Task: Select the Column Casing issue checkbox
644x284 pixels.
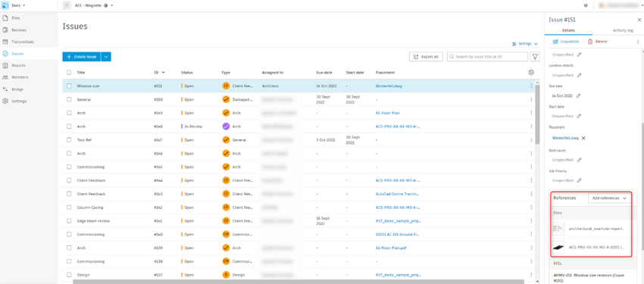Action: [x=69, y=208]
